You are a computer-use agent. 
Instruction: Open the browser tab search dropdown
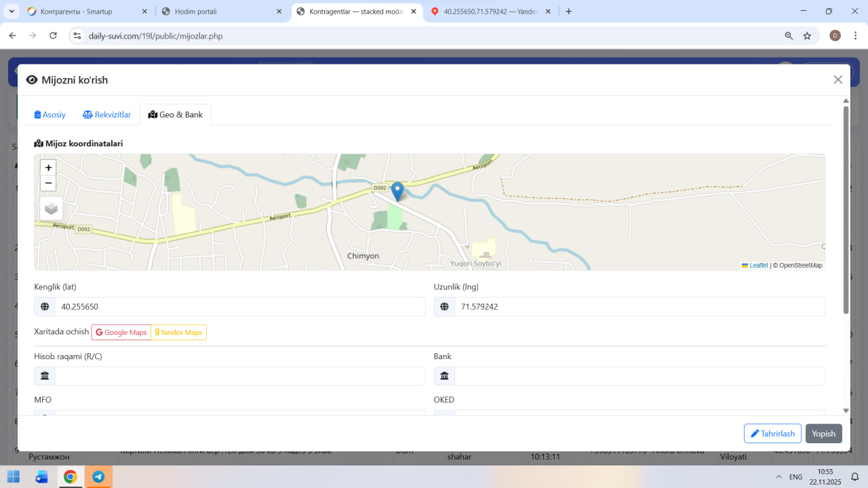tap(12, 12)
